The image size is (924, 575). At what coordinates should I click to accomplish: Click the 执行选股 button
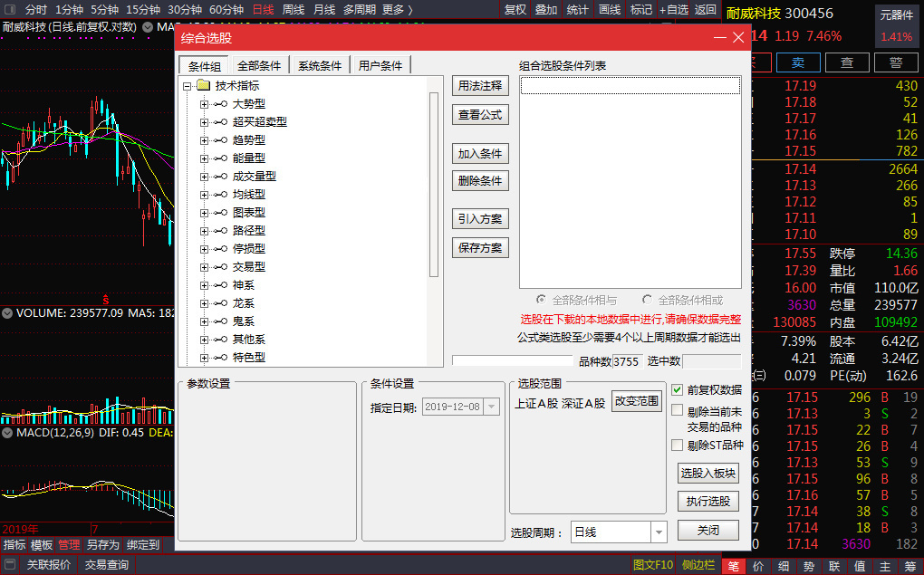(x=707, y=502)
